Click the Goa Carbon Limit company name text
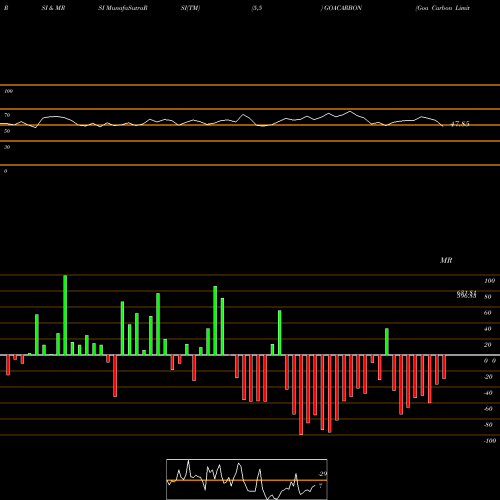 click(x=443, y=8)
